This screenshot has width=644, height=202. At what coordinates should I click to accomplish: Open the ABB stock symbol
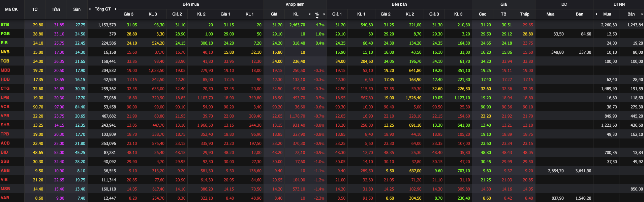[x=5, y=171]
